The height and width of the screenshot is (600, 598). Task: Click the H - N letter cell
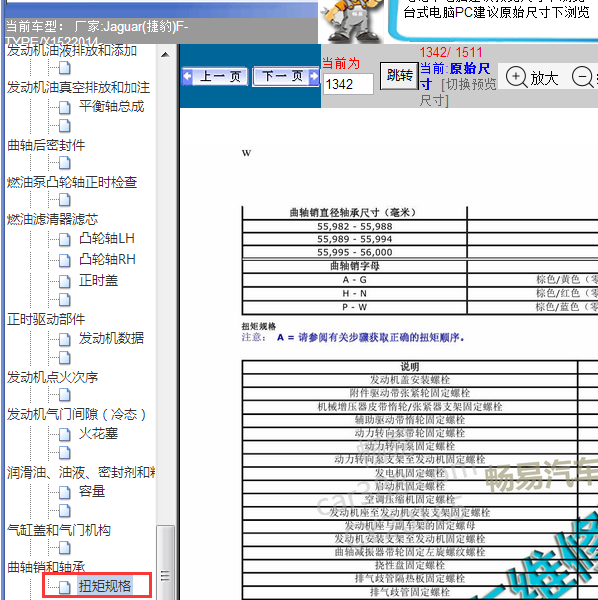pos(355,293)
